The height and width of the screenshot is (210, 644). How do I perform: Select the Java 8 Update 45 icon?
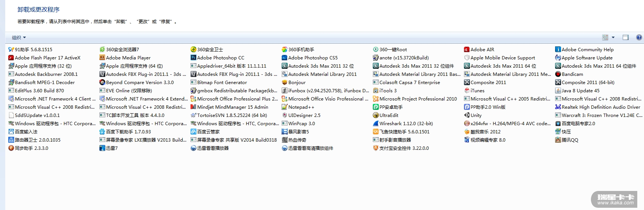pos(558,90)
